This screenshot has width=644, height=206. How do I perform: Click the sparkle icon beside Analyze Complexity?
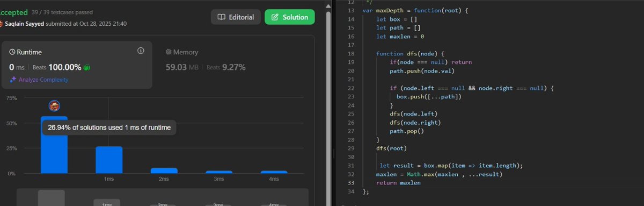point(13,80)
